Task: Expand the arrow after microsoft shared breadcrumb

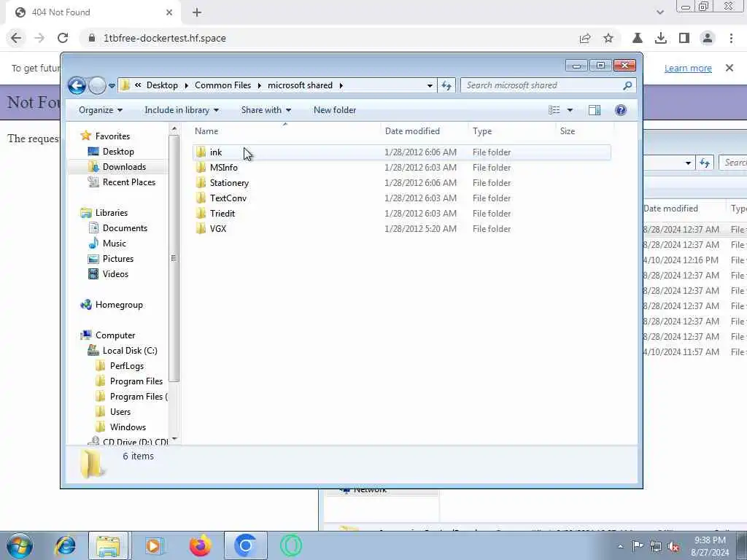Action: point(341,86)
